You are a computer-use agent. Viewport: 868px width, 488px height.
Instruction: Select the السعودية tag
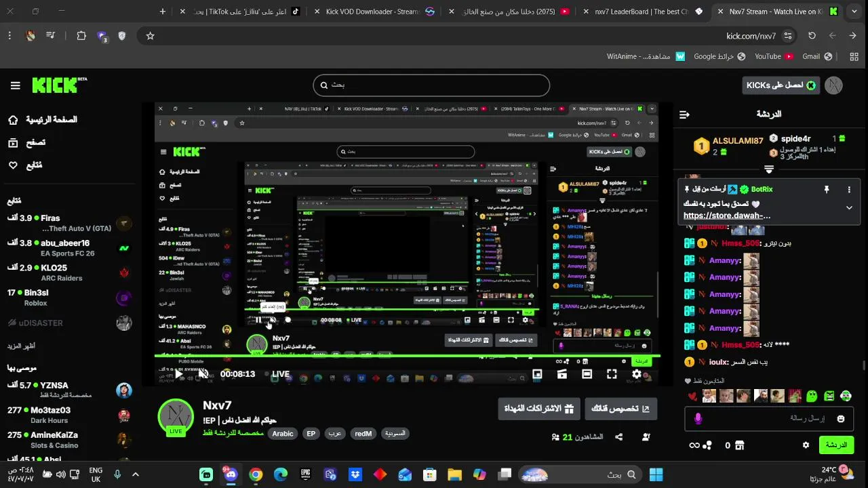pyautogui.click(x=395, y=434)
